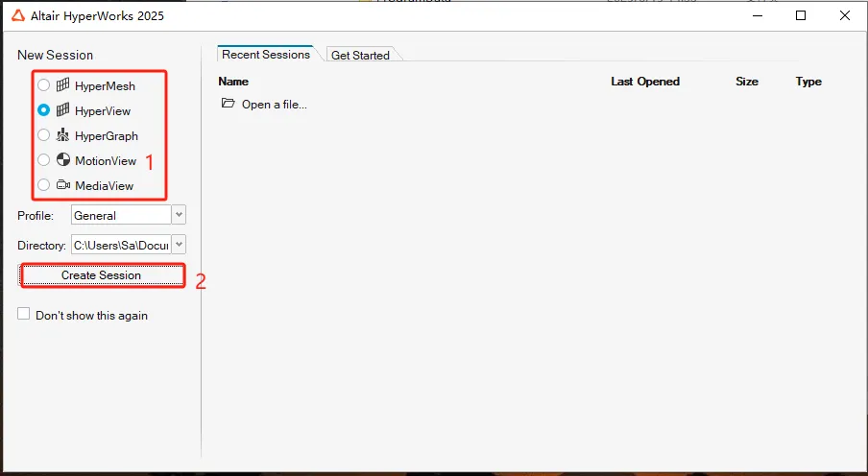Open the Profile dropdown arrow
The height and width of the screenshot is (476, 868).
point(179,215)
